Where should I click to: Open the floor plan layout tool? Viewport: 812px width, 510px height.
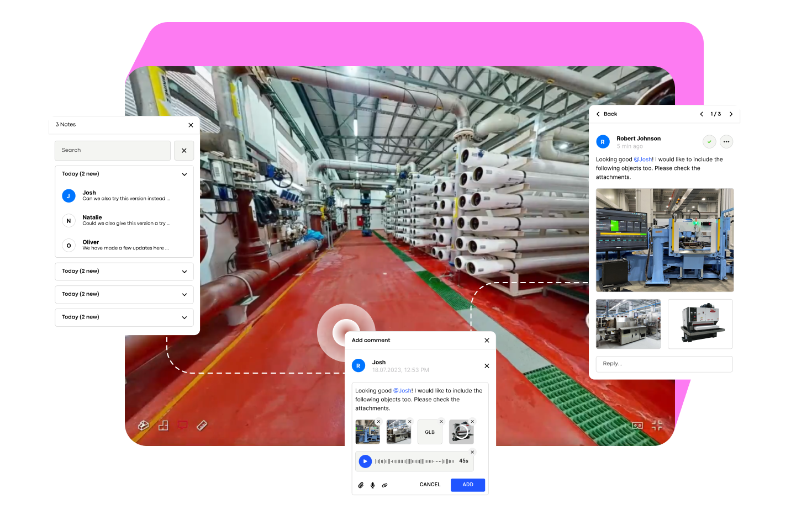pyautogui.click(x=163, y=425)
